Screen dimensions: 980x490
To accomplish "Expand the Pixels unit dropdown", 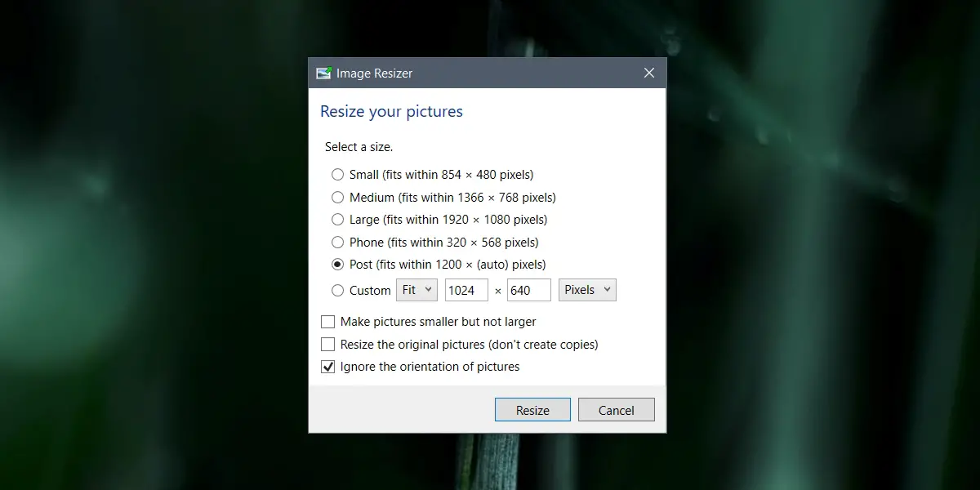I will tap(587, 290).
